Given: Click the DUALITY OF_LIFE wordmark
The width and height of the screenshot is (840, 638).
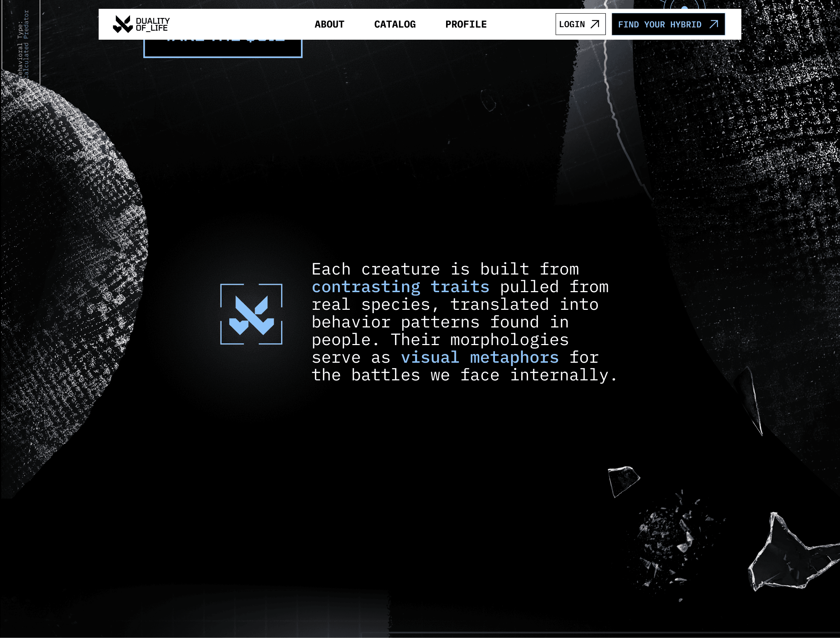Looking at the screenshot, I should coord(152,24).
